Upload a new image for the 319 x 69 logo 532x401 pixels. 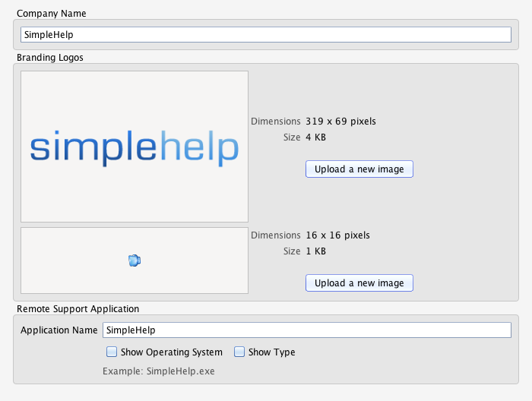359,169
